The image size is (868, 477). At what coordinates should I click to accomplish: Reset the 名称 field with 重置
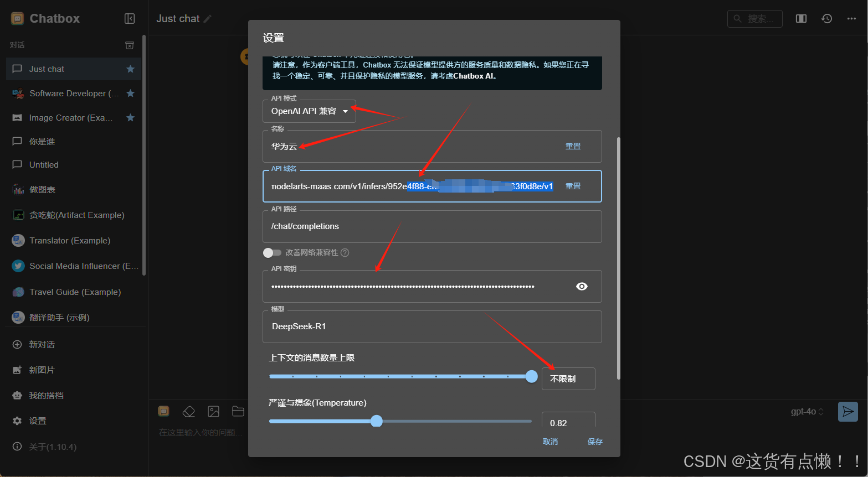pos(573,147)
